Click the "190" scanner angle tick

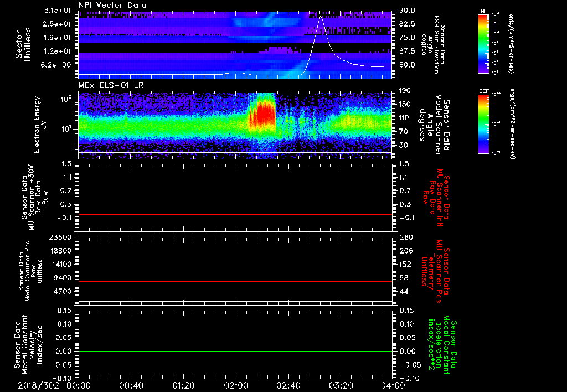[405, 91]
